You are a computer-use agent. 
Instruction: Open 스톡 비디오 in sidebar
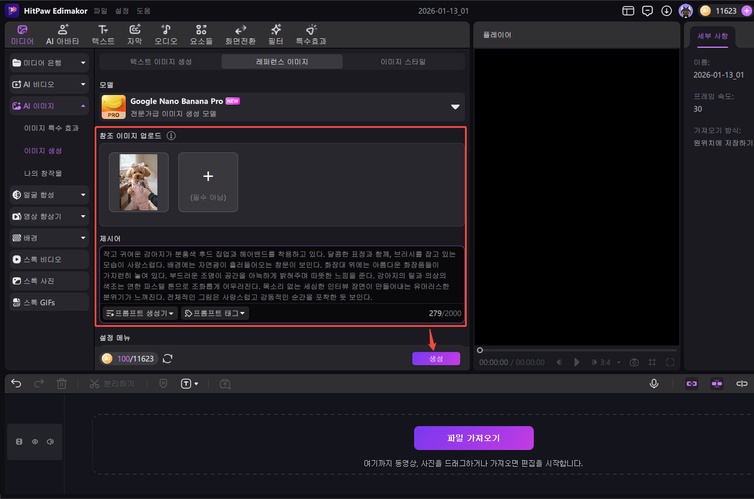tap(49, 259)
